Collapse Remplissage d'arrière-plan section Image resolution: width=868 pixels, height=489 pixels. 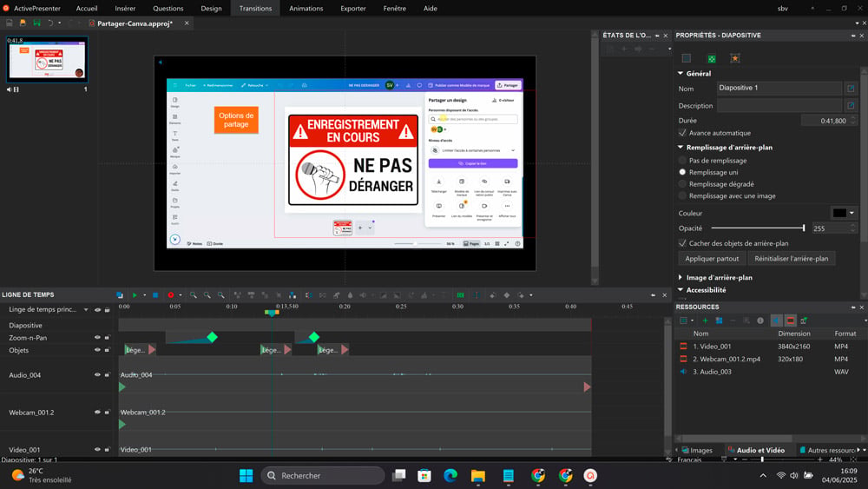(x=681, y=148)
